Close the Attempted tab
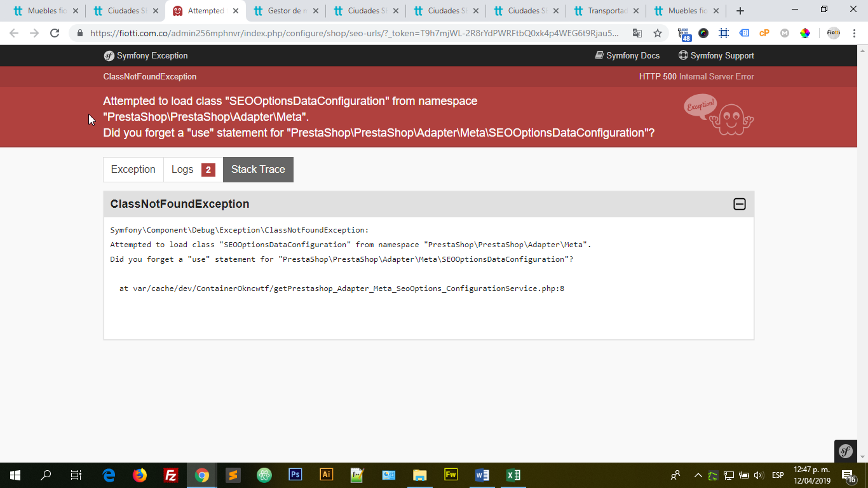The image size is (868, 488). point(236,11)
